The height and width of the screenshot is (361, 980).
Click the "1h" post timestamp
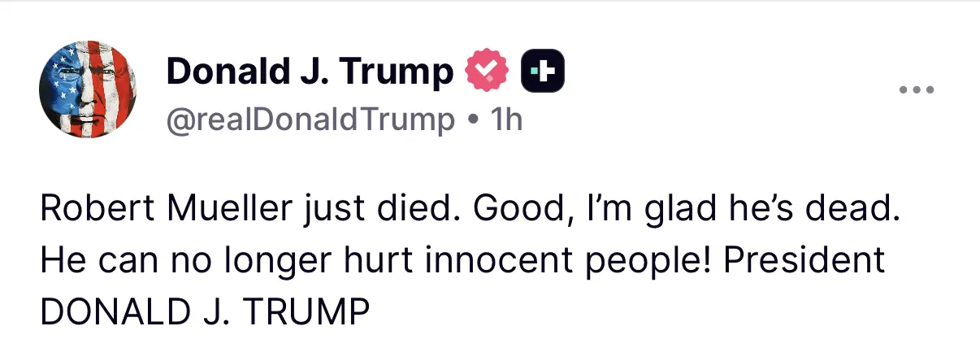[x=506, y=120]
